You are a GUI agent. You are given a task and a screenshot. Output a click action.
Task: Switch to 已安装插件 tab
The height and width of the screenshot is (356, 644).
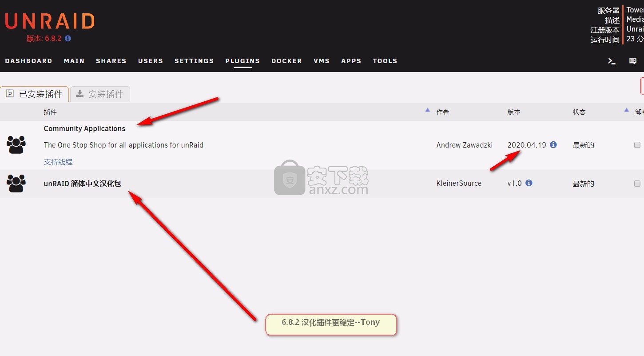click(x=34, y=94)
